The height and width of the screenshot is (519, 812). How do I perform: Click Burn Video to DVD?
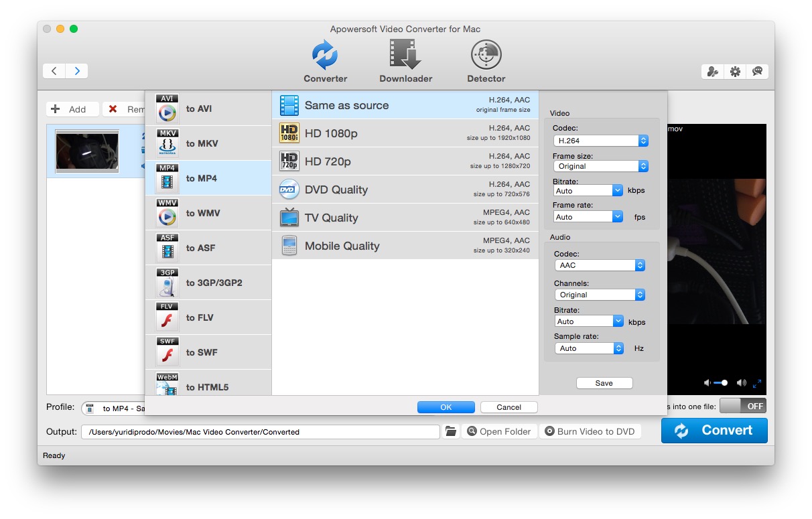[590, 432]
